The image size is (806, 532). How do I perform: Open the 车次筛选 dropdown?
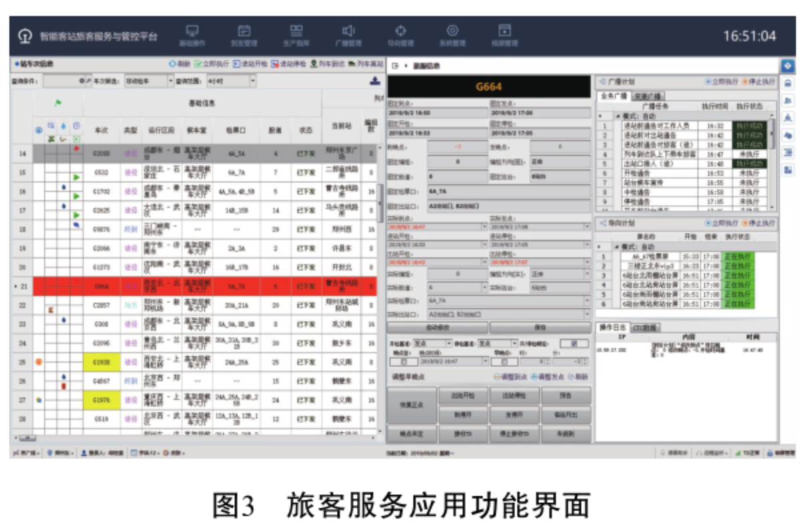[x=171, y=81]
